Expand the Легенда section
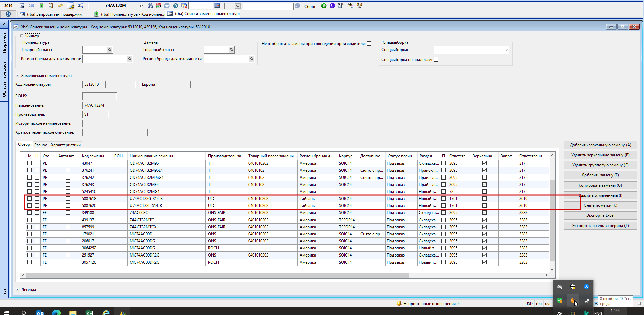 coord(18,289)
